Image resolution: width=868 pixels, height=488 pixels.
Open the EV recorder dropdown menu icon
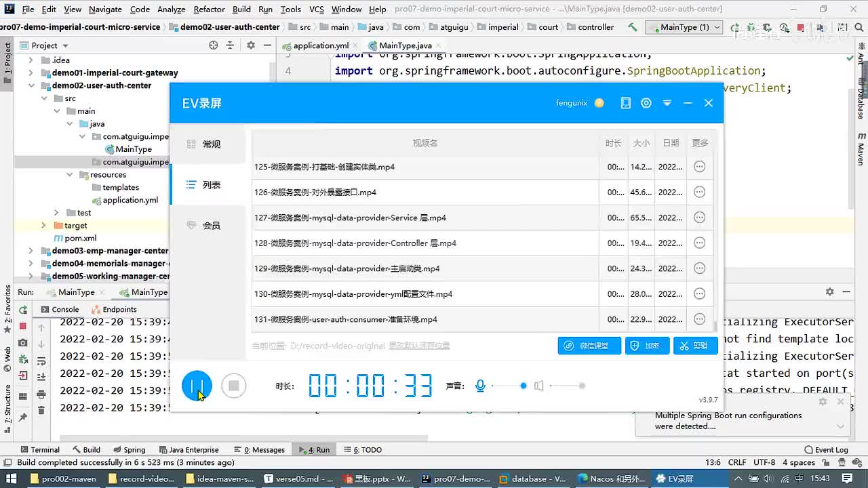coord(667,103)
